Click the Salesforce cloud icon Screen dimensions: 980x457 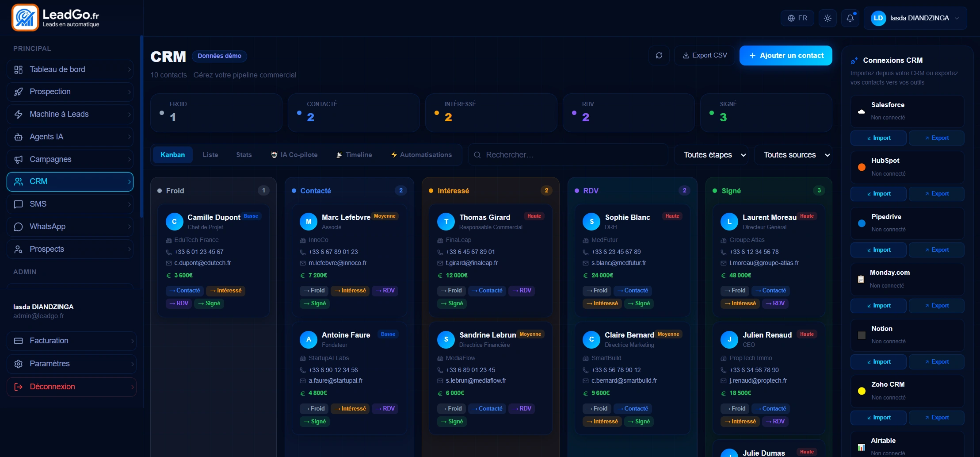[x=861, y=111]
